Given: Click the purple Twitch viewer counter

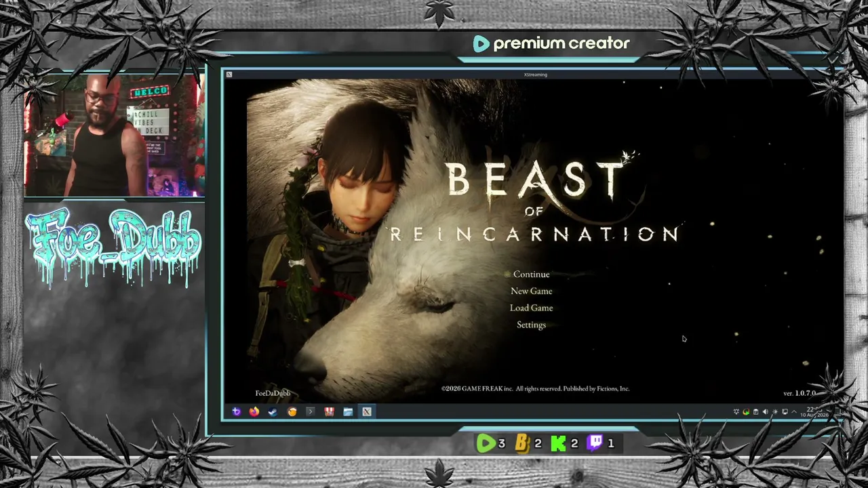Looking at the screenshot, I should click(601, 443).
